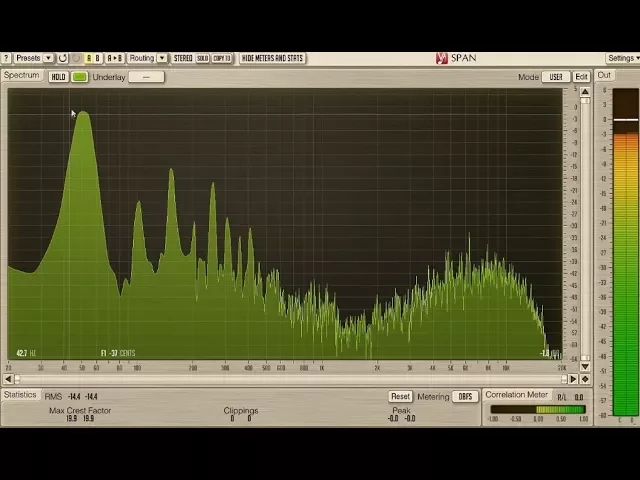Select the Out meter panel label
640x480 pixels.
[x=604, y=75]
